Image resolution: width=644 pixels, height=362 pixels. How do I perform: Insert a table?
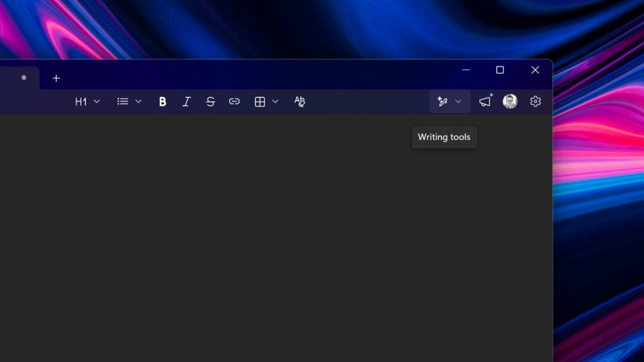[260, 101]
